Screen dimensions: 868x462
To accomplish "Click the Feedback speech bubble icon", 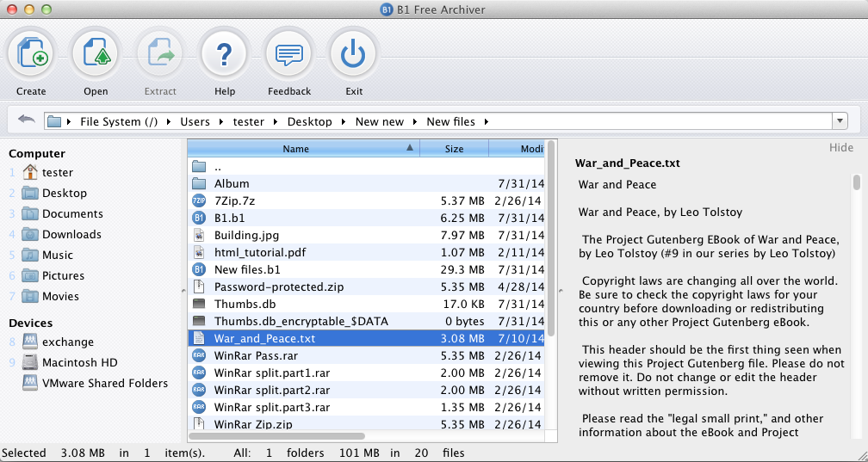I will coord(288,56).
